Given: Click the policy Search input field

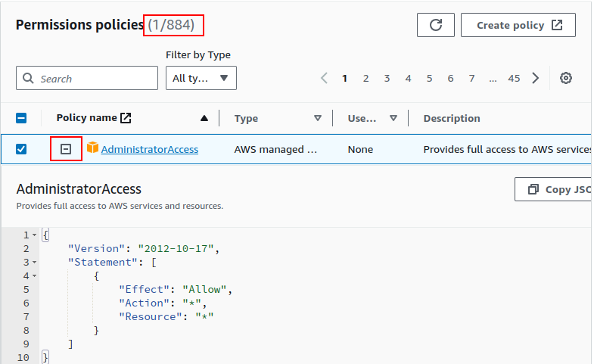Looking at the screenshot, I should pos(87,78).
